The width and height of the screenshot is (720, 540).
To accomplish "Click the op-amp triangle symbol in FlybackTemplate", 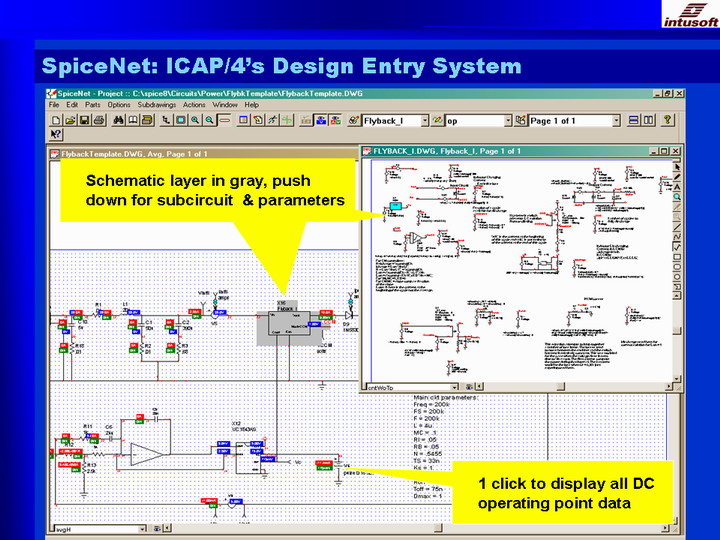I will pyautogui.click(x=146, y=454).
